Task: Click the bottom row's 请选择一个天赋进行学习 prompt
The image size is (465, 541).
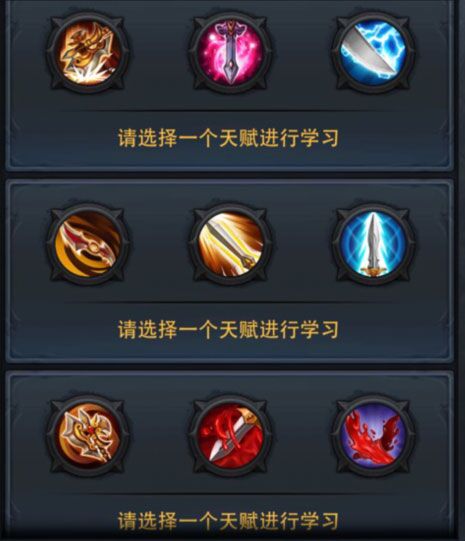Action: tap(228, 521)
